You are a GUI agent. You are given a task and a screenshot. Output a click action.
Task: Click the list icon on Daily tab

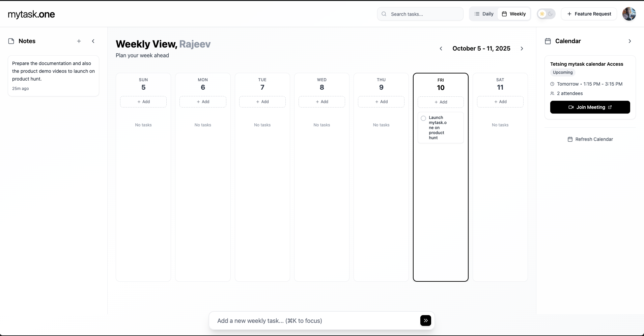477,14
